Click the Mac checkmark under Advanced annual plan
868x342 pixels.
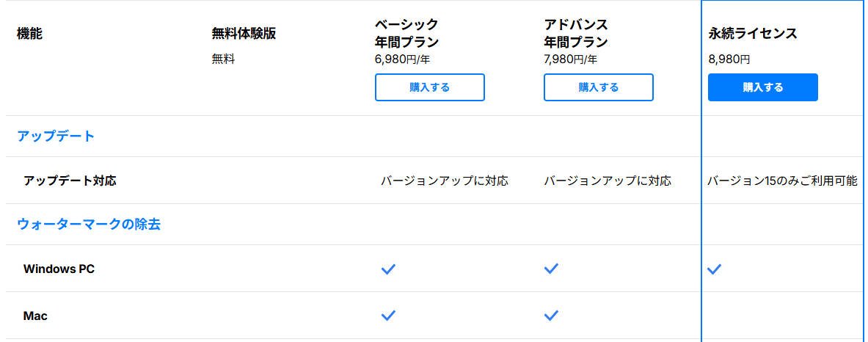[551, 316]
